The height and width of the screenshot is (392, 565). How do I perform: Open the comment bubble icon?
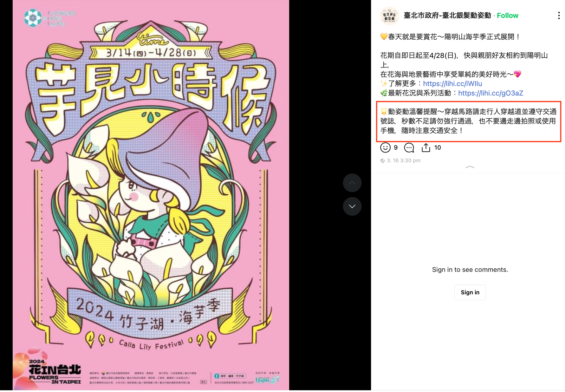tap(409, 148)
